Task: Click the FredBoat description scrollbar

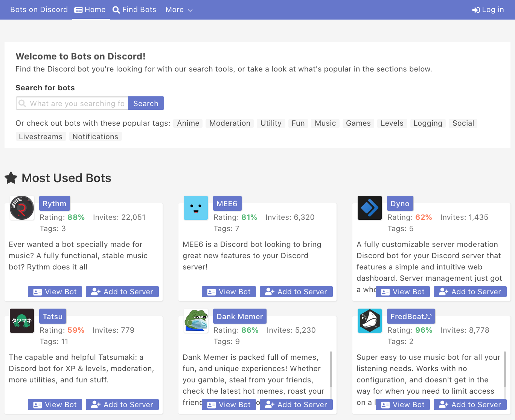Action: pos(505,369)
